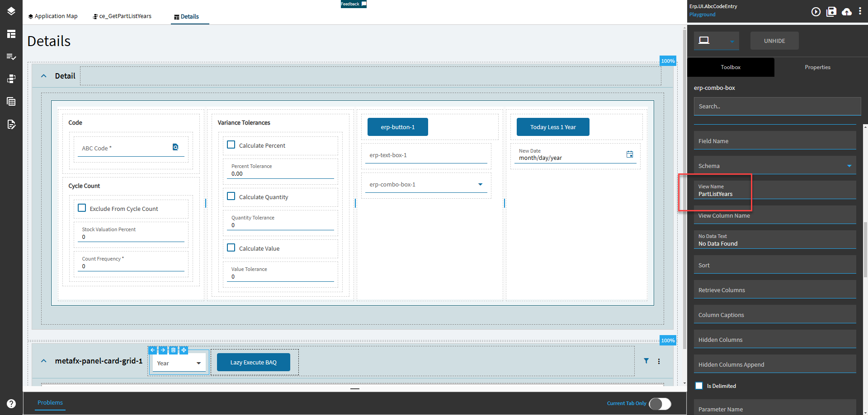Open the checklist rules icon in sidebar
The image size is (868, 415).
pos(11,56)
